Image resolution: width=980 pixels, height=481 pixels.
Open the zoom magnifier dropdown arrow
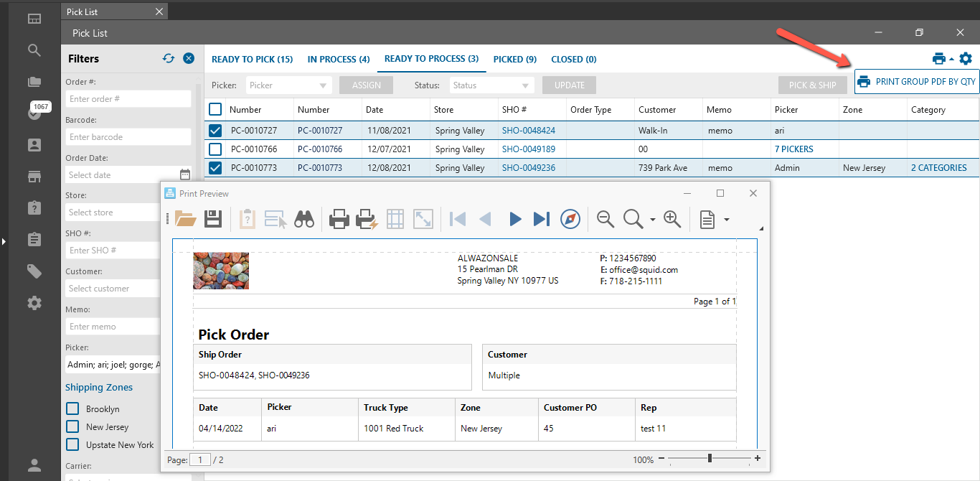pyautogui.click(x=652, y=220)
